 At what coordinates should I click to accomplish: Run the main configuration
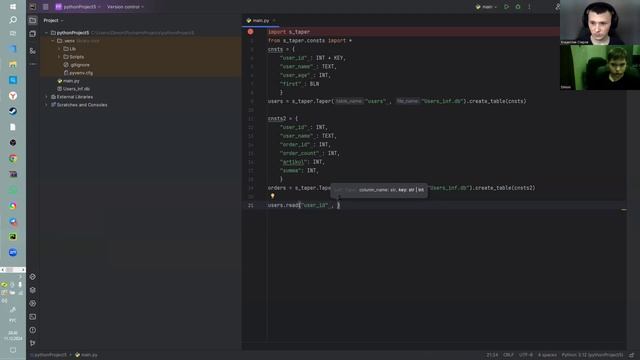(507, 7)
